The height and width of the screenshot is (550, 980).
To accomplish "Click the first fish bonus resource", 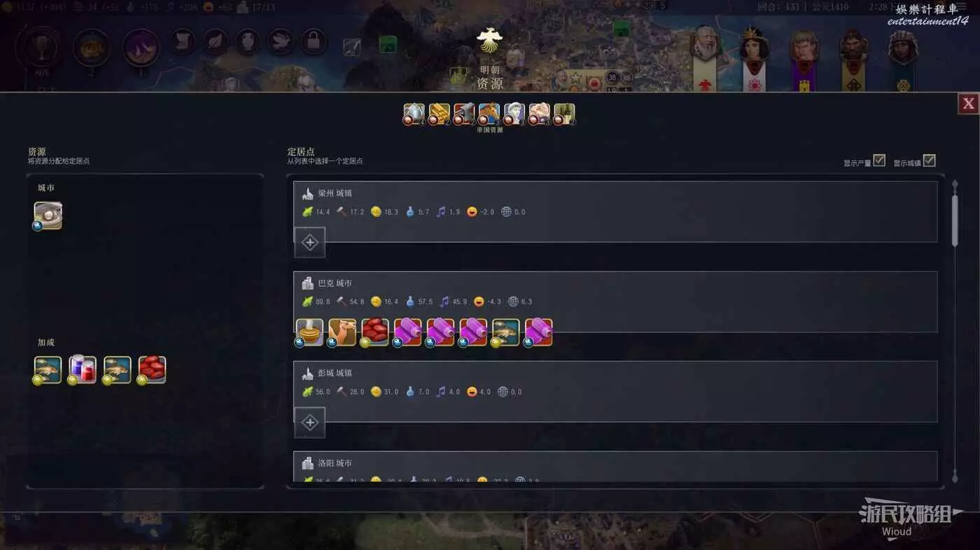I will [48, 369].
